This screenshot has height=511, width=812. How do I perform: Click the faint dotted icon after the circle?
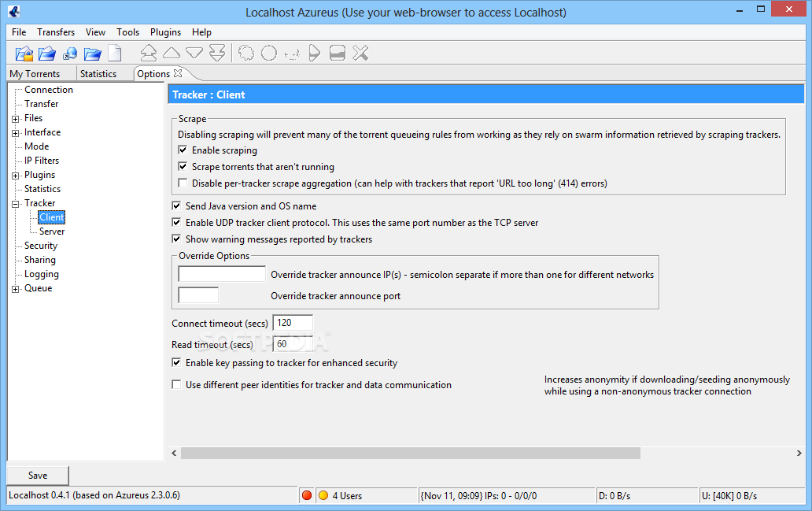(292, 54)
